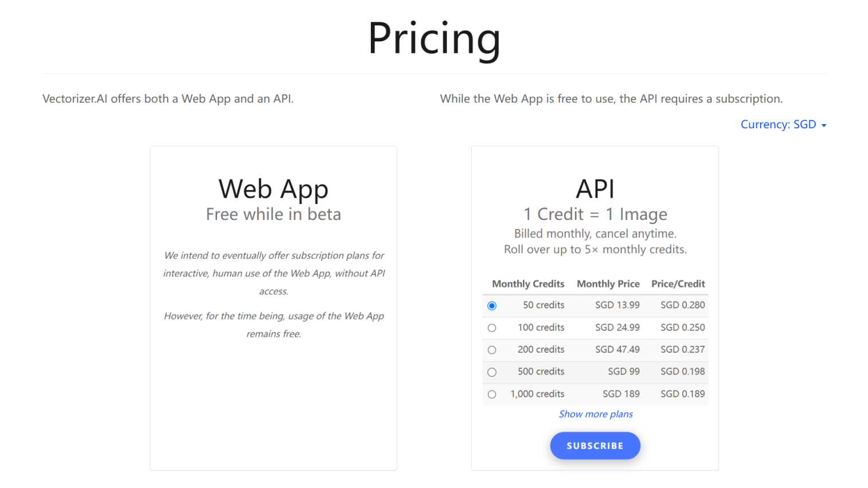
Task: Open the Currency: SGD dropdown
Action: click(x=783, y=125)
